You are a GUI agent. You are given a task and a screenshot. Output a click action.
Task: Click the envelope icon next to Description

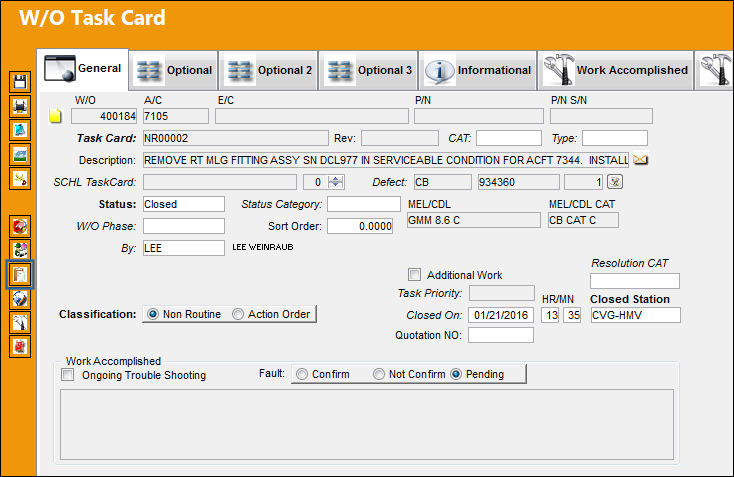coord(640,160)
